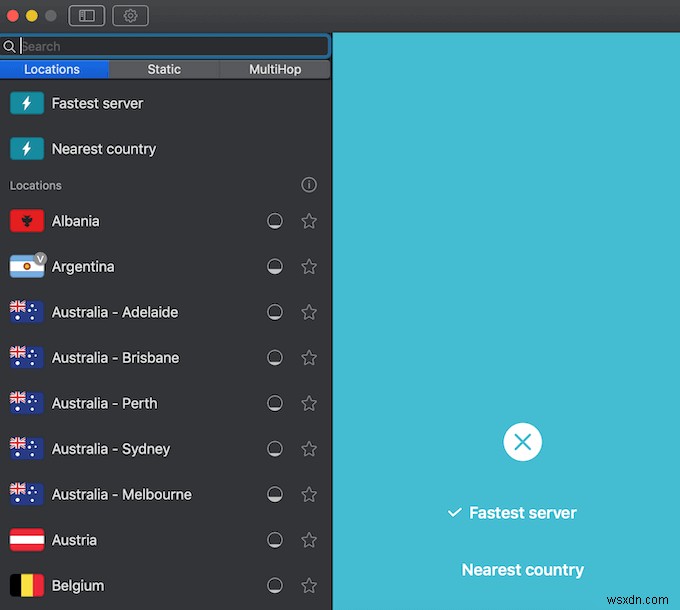Choose Nearest country in the blue panel

coord(523,570)
